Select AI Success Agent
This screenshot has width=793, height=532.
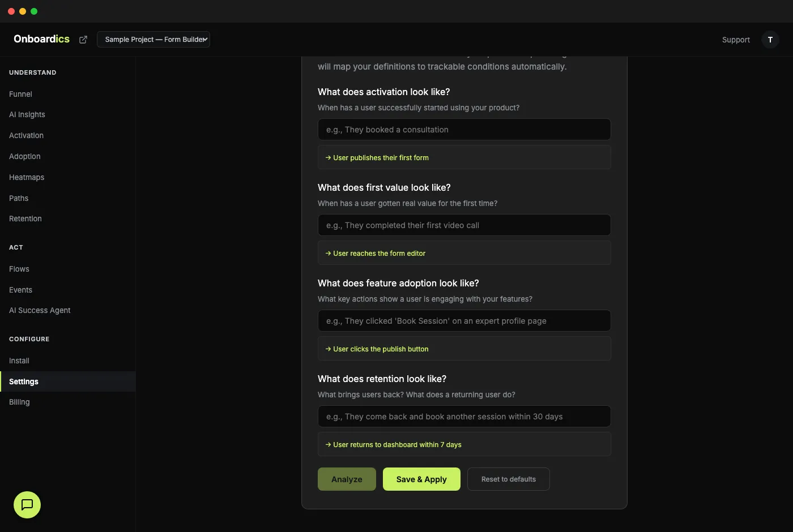coord(40,310)
